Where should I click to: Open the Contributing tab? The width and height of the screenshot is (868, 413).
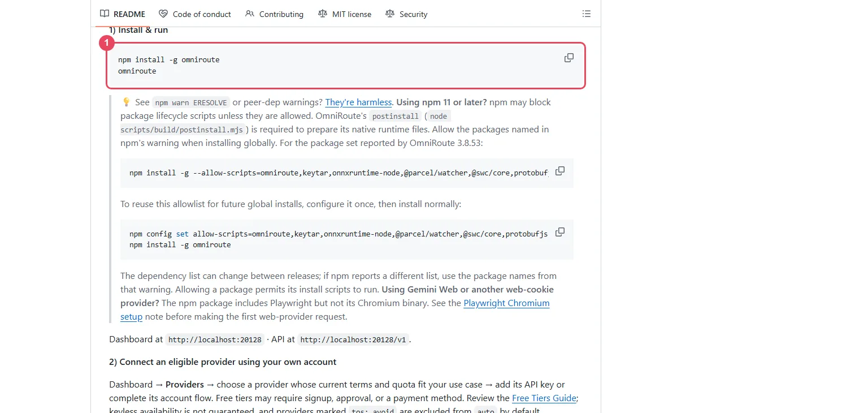(x=274, y=14)
